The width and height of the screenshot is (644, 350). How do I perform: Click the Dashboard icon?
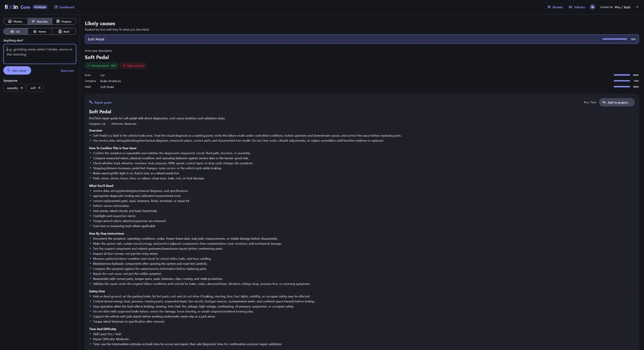[56, 7]
